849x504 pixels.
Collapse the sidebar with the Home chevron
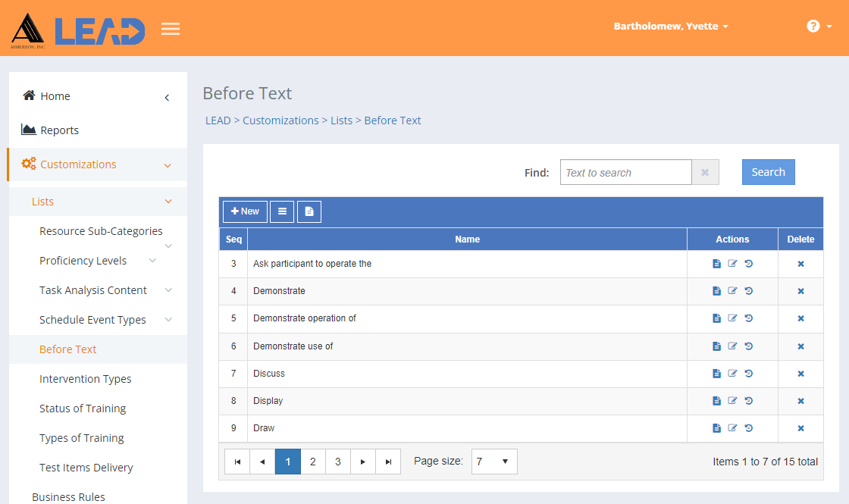tap(168, 98)
